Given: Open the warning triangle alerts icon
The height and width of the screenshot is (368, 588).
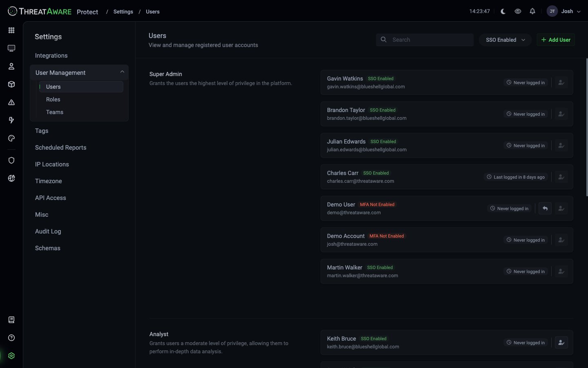Looking at the screenshot, I should tap(11, 102).
